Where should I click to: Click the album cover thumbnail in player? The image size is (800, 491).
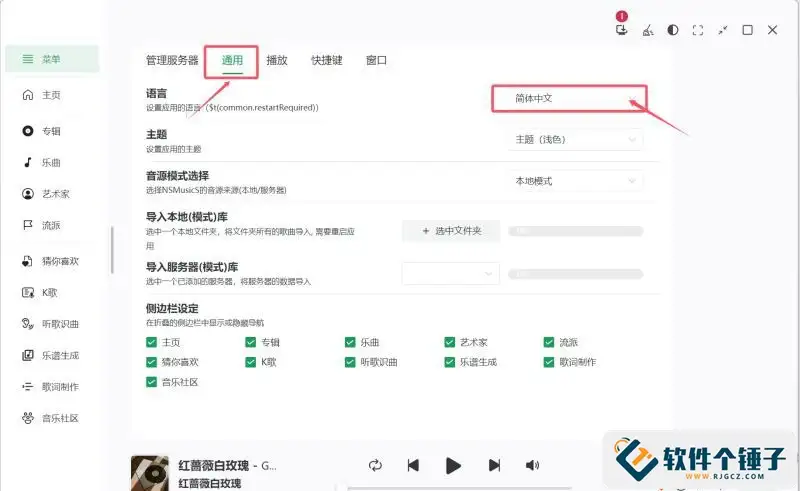150,473
